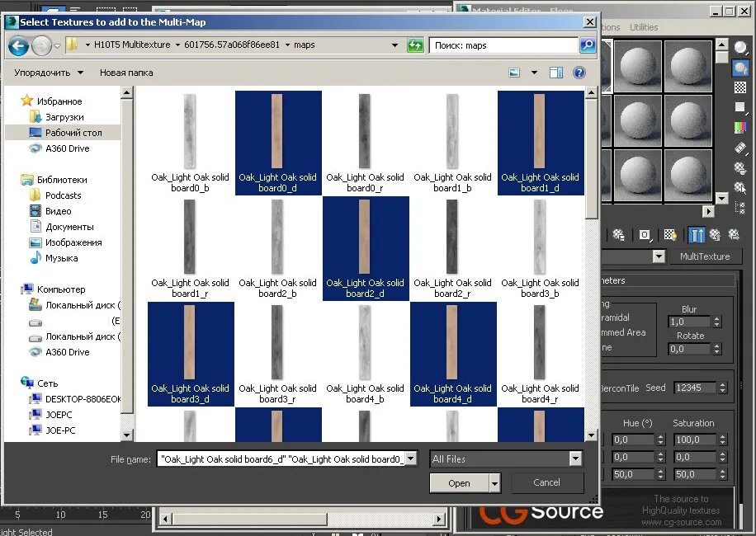Increase the Blur spinner value
Viewport: 756px width, 536px height.
pos(716,319)
